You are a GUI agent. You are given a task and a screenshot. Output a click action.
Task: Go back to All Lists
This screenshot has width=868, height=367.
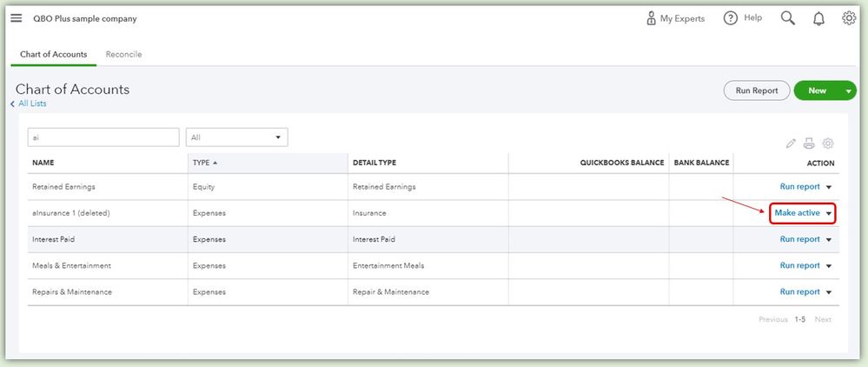pos(32,103)
